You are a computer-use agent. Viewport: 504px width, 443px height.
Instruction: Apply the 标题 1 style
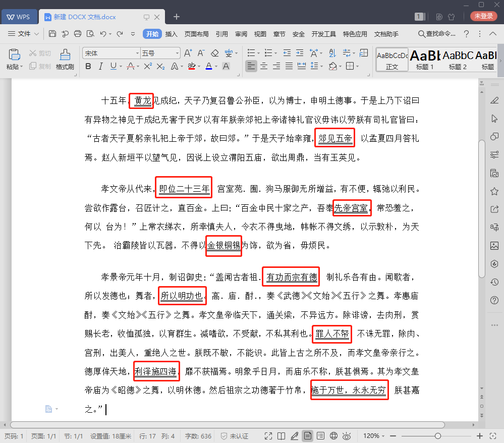(x=424, y=60)
